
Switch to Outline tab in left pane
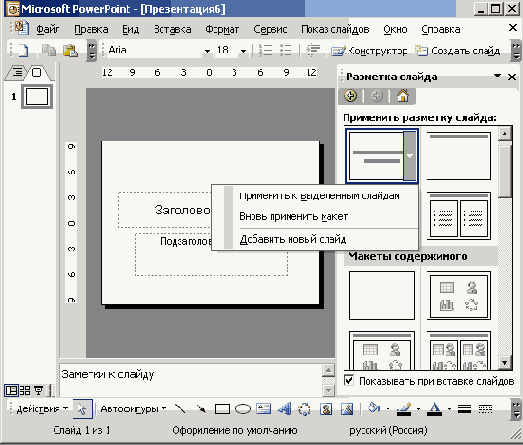[17, 72]
